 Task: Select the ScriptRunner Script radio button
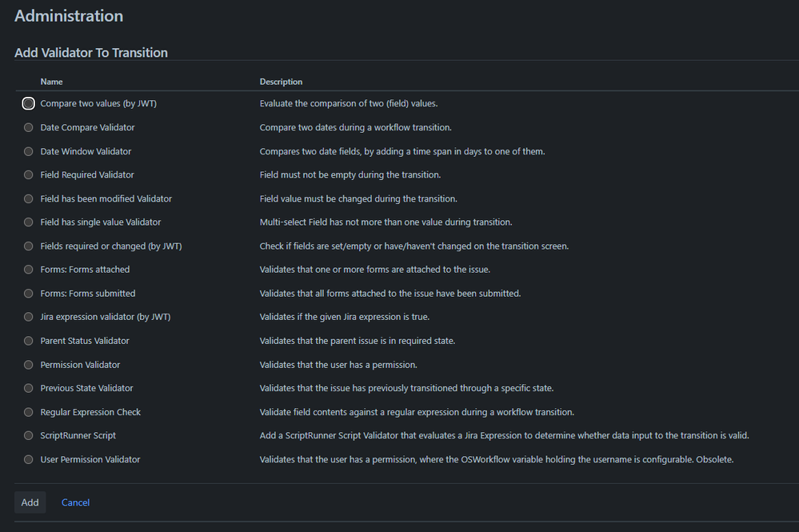[29, 436]
